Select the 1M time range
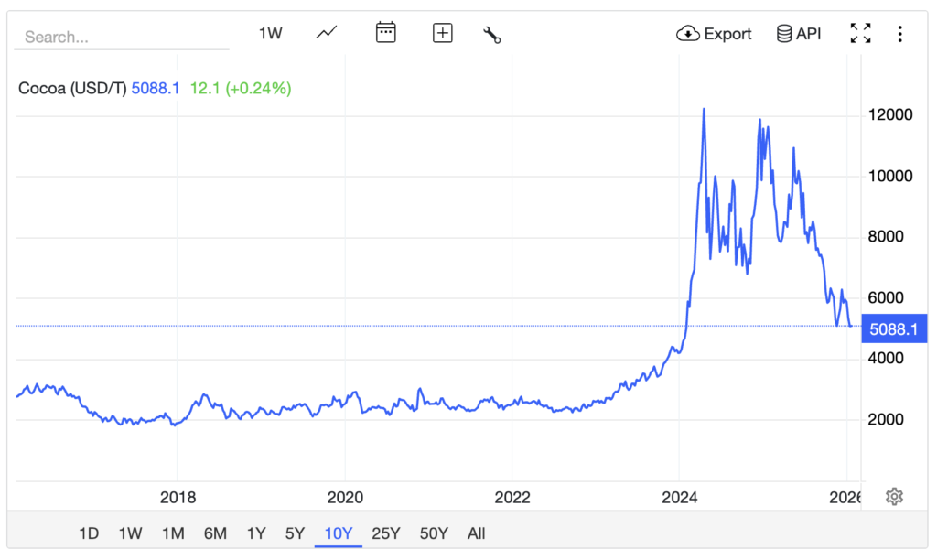937x560 pixels. pos(173,533)
